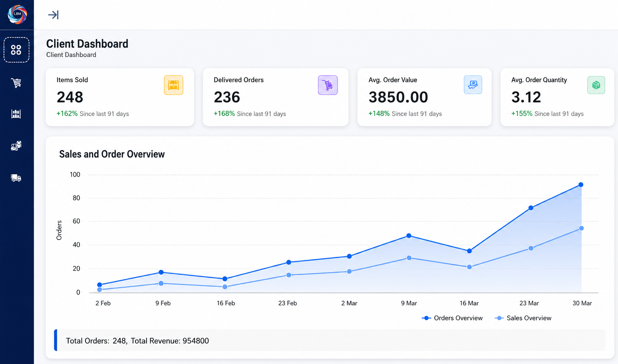The width and height of the screenshot is (618, 364).
Task: Click the 30 Mar axis label
Action: pyautogui.click(x=582, y=303)
